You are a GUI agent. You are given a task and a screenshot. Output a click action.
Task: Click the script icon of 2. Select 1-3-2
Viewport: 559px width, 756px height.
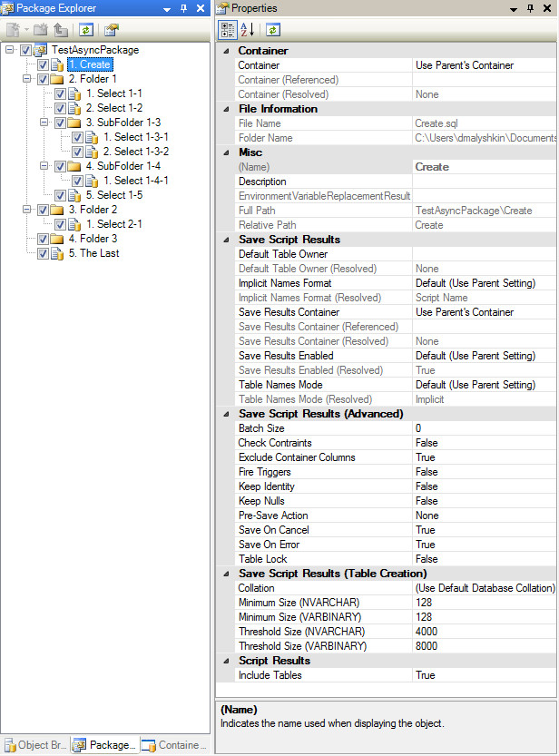(x=92, y=152)
